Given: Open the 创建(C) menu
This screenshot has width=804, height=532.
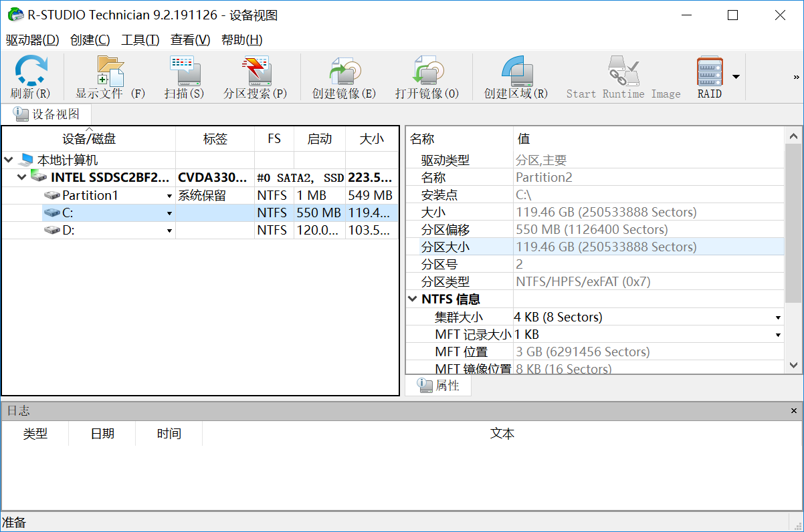Looking at the screenshot, I should (x=90, y=40).
